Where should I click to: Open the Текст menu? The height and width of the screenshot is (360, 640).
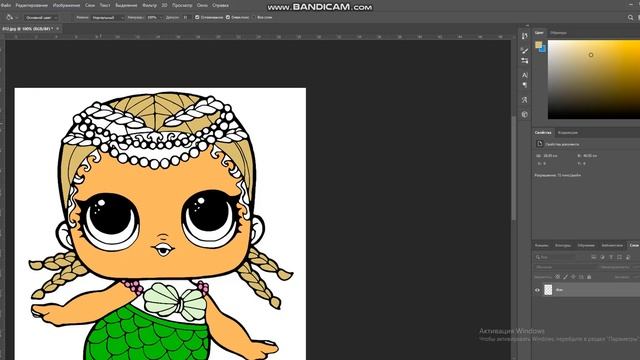105,5
